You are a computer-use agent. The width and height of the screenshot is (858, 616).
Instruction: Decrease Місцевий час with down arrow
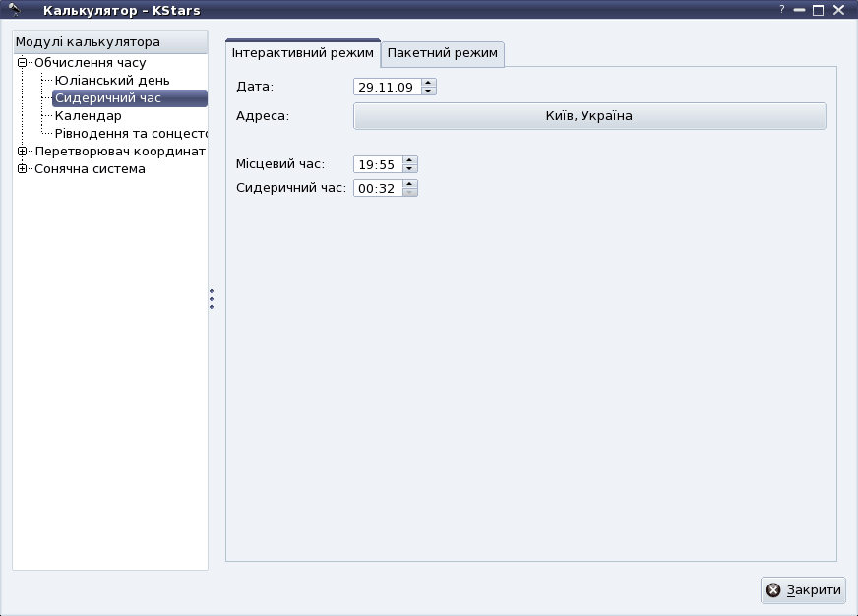tap(410, 169)
